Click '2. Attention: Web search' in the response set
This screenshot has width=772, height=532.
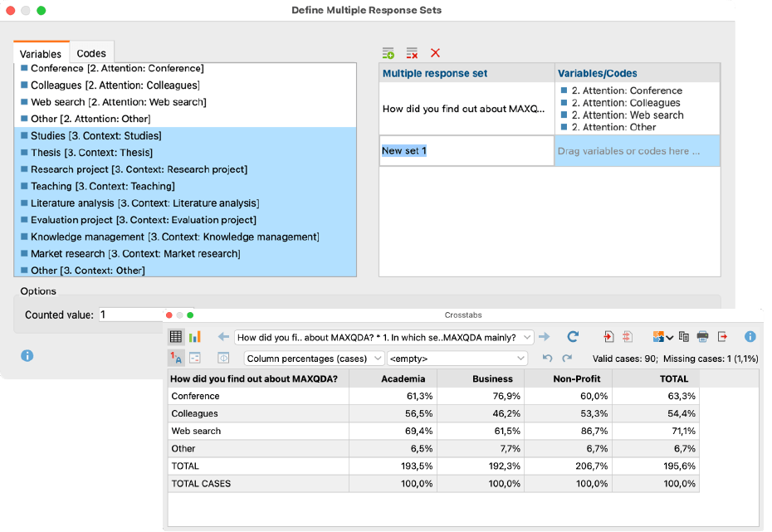tap(628, 115)
